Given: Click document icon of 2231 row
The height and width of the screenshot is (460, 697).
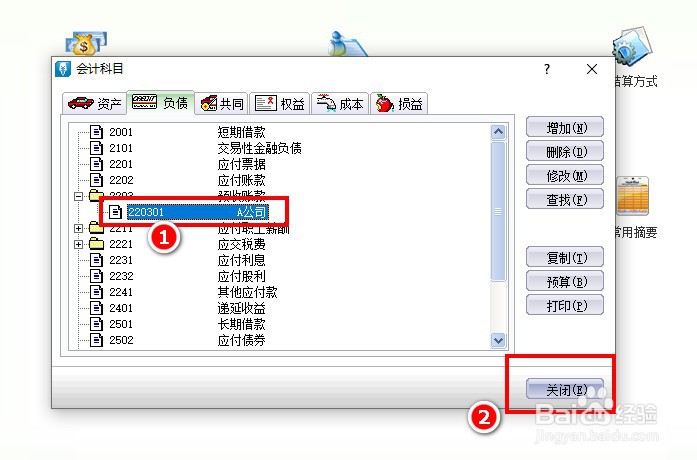Looking at the screenshot, I should click(x=96, y=260).
